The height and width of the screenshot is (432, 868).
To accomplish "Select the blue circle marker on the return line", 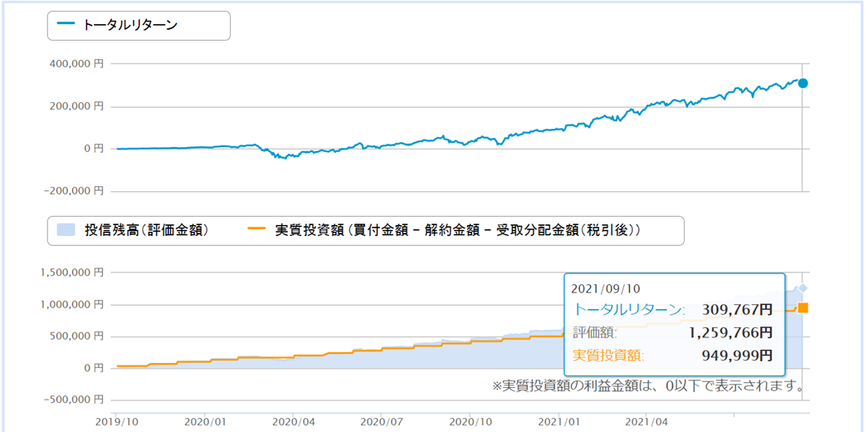I will pos(802,83).
